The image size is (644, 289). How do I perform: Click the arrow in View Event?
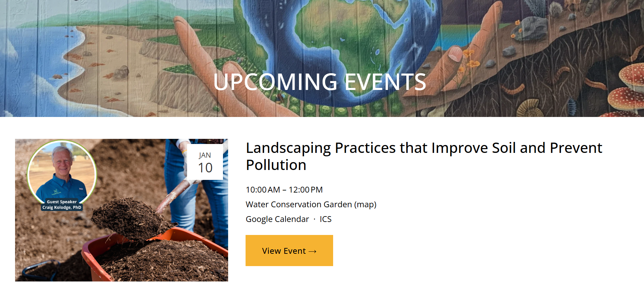312,251
